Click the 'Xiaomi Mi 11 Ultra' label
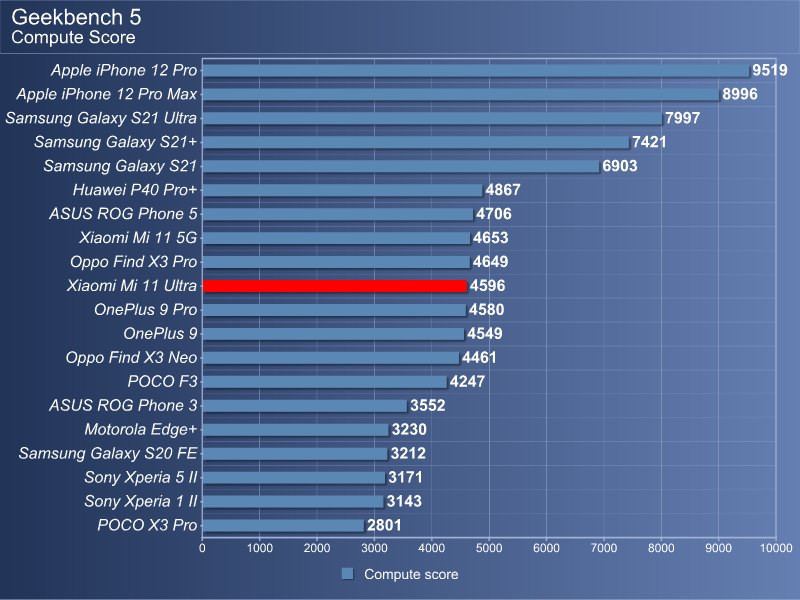 [132, 286]
